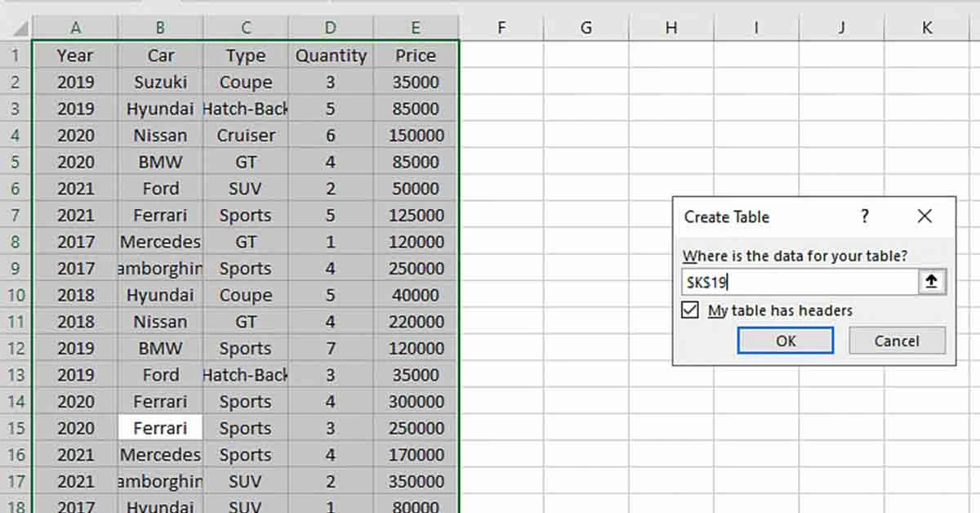Select column header K
980x513 pixels.
coord(927,26)
